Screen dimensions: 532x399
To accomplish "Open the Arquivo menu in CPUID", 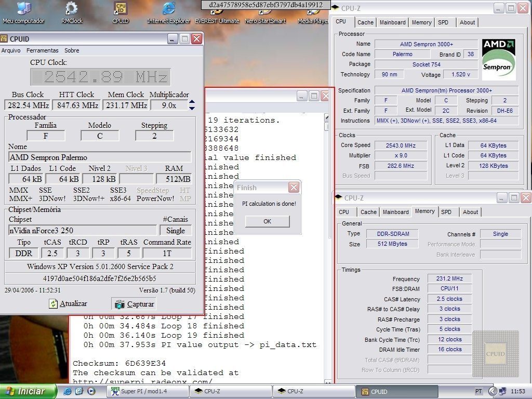I will (11, 50).
